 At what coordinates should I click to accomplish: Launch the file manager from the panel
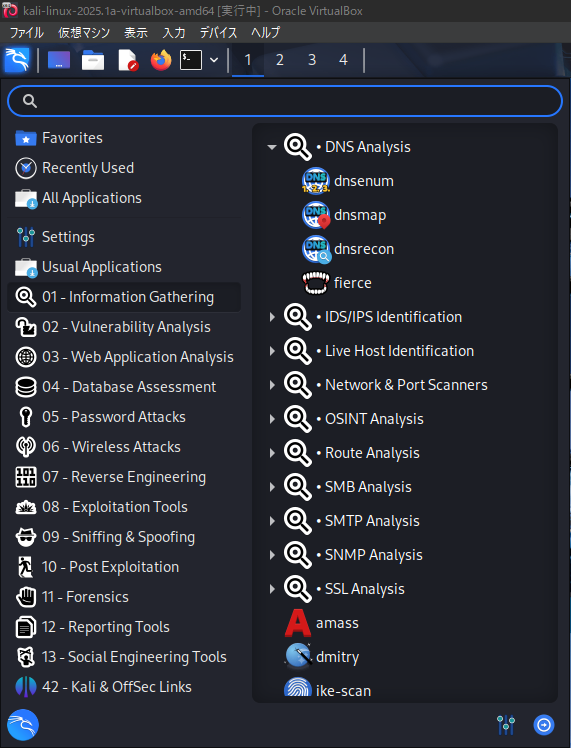click(93, 61)
